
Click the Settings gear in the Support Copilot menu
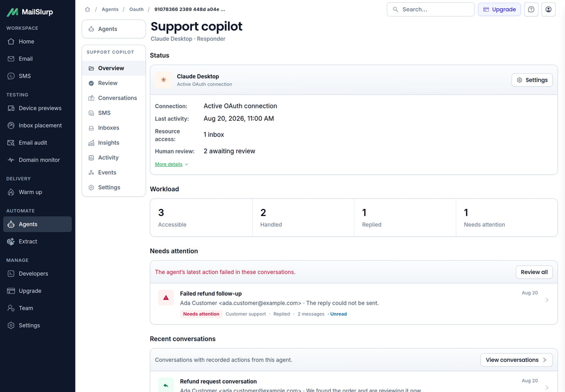91,187
